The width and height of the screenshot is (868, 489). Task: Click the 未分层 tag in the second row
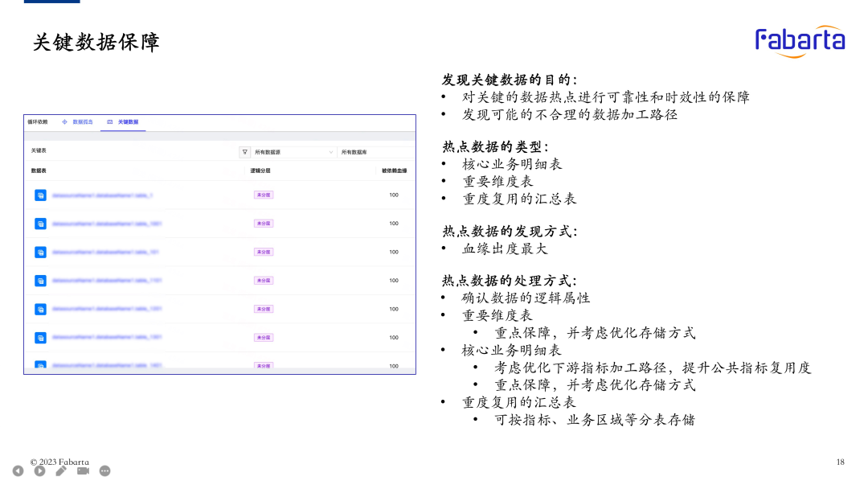pos(264,224)
